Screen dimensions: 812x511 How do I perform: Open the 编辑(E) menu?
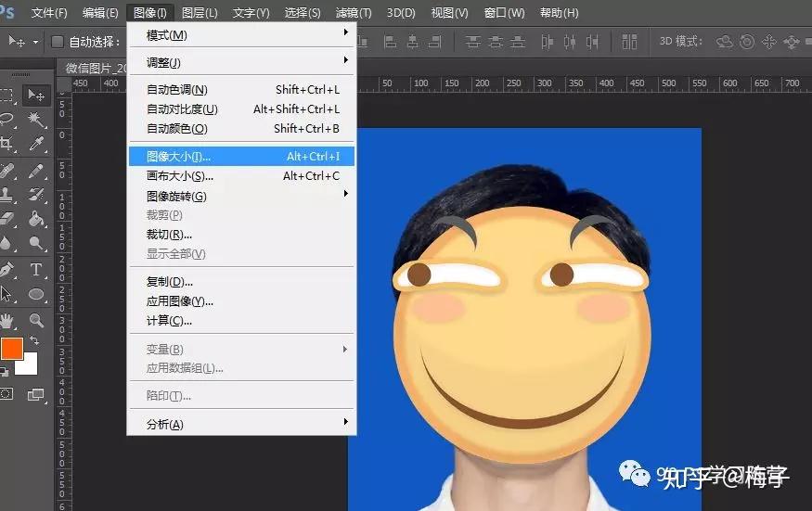coord(100,12)
